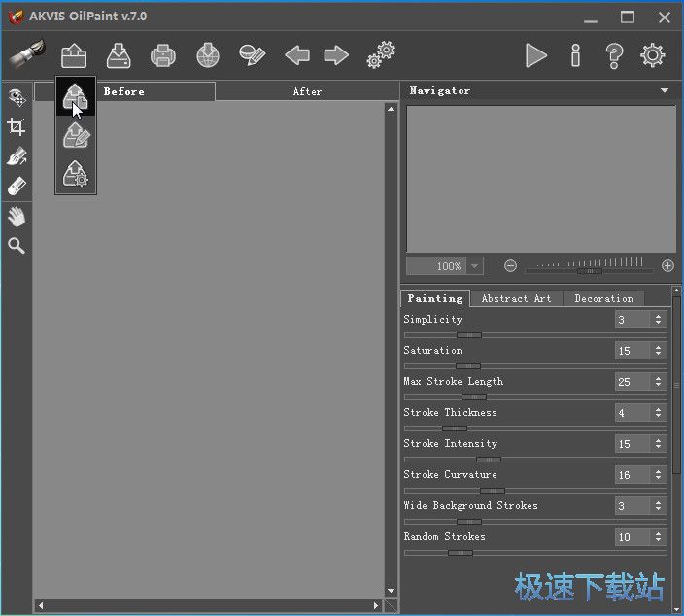Collapse the Navigator panel arrow

pos(665,90)
